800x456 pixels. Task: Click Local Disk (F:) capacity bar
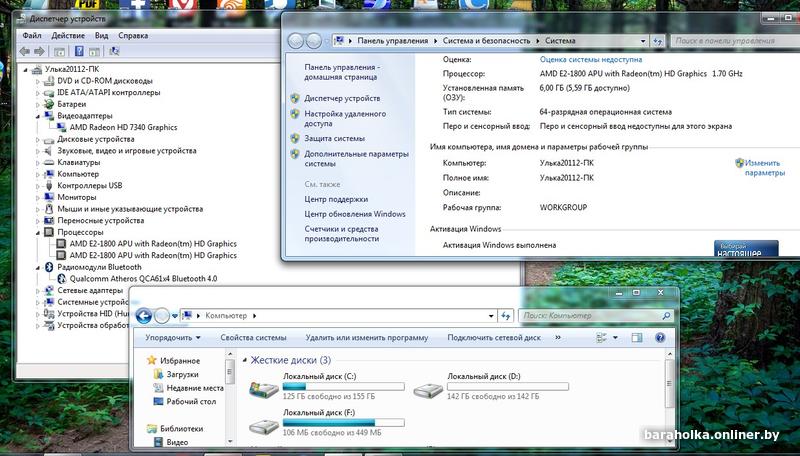click(x=343, y=422)
